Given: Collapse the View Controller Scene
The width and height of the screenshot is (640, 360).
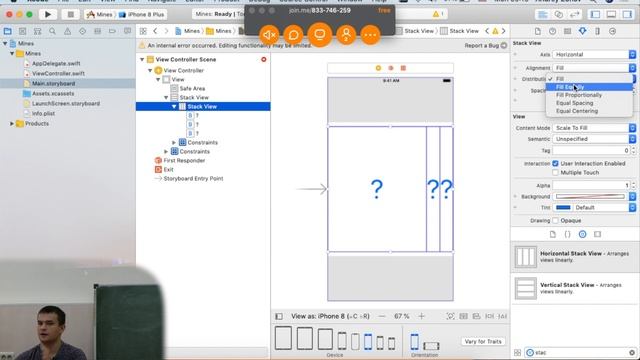Looking at the screenshot, I should pyautogui.click(x=142, y=60).
